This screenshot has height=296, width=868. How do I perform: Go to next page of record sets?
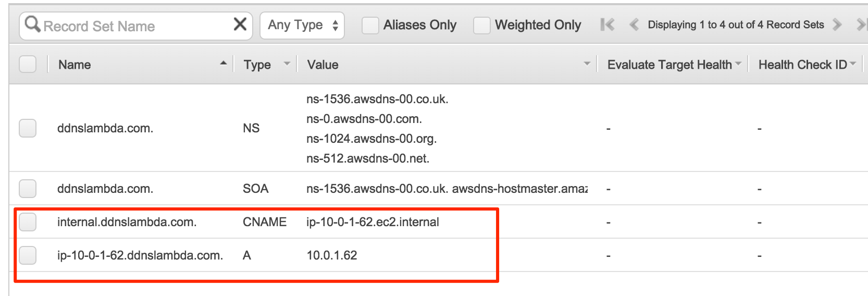click(x=837, y=24)
